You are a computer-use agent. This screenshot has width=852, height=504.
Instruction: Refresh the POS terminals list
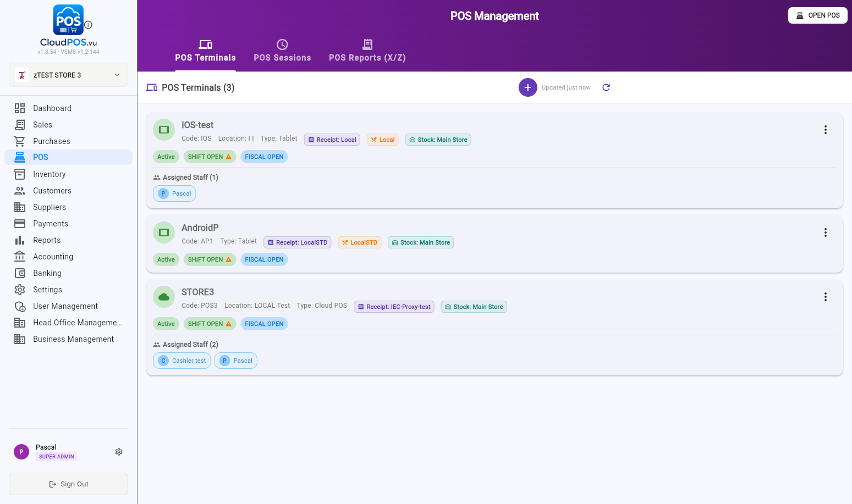pos(606,87)
